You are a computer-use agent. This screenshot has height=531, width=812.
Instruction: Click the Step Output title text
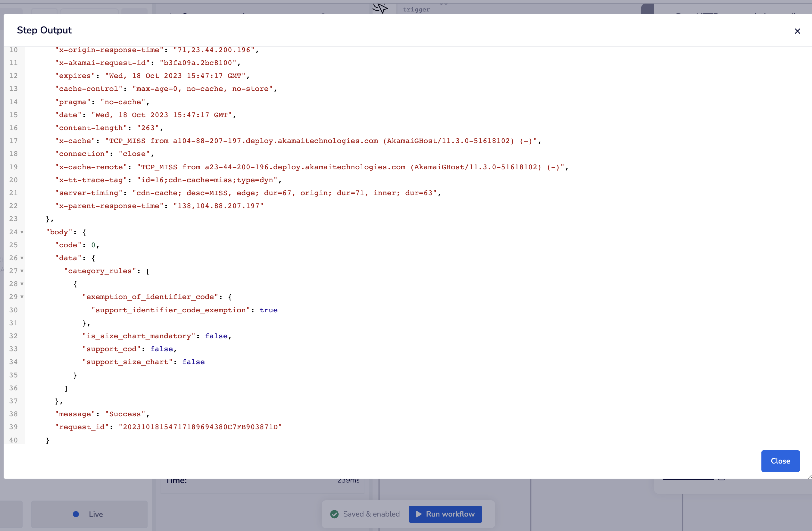tap(44, 30)
